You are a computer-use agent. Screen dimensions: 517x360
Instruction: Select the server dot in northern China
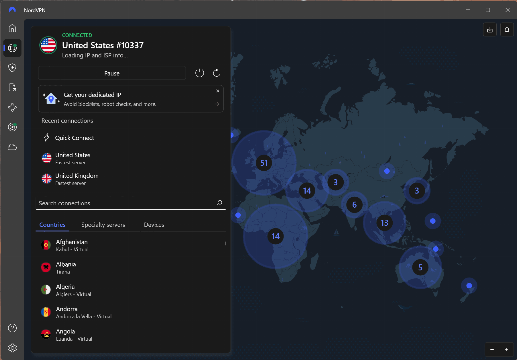coord(387,171)
